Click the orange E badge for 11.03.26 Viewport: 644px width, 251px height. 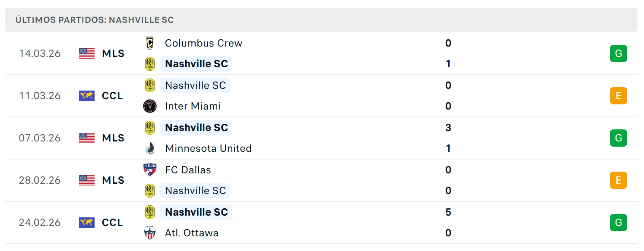click(x=619, y=96)
